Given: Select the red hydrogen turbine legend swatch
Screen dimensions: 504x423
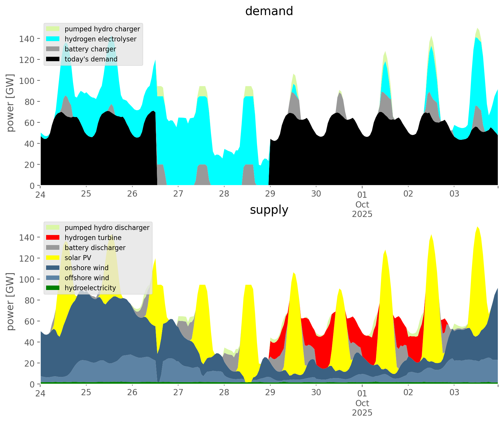Looking at the screenshot, I should tap(53, 238).
